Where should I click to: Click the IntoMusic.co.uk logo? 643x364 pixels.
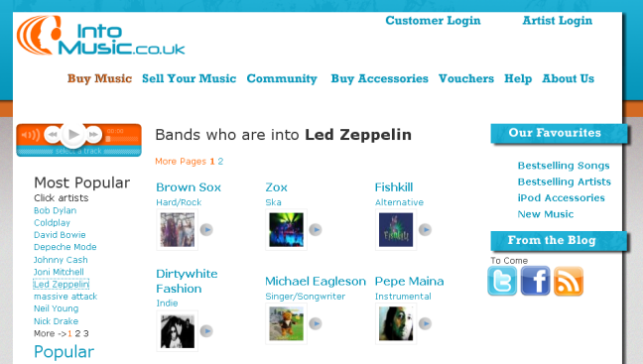(x=101, y=36)
